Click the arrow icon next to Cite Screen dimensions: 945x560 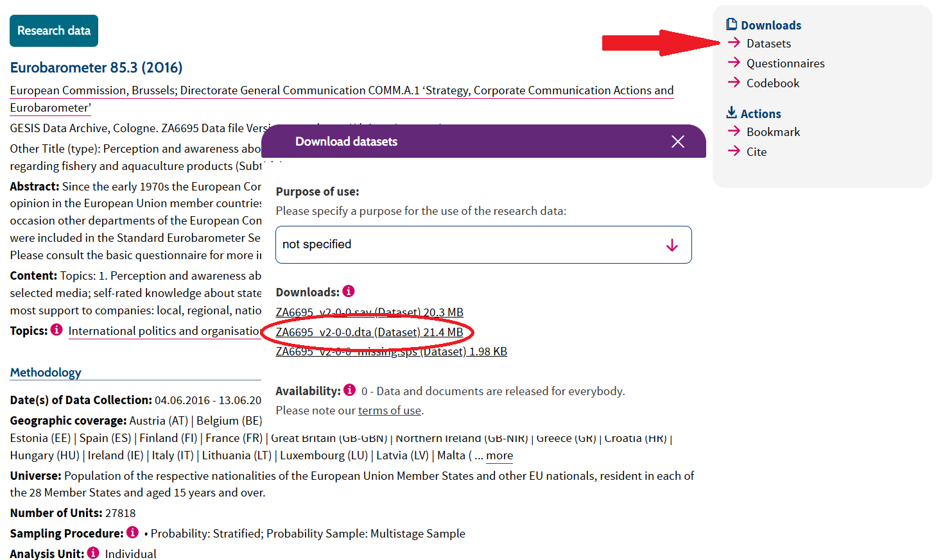(734, 151)
